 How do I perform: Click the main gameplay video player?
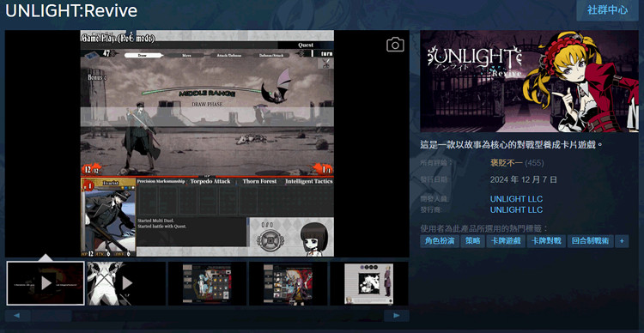pos(207,143)
